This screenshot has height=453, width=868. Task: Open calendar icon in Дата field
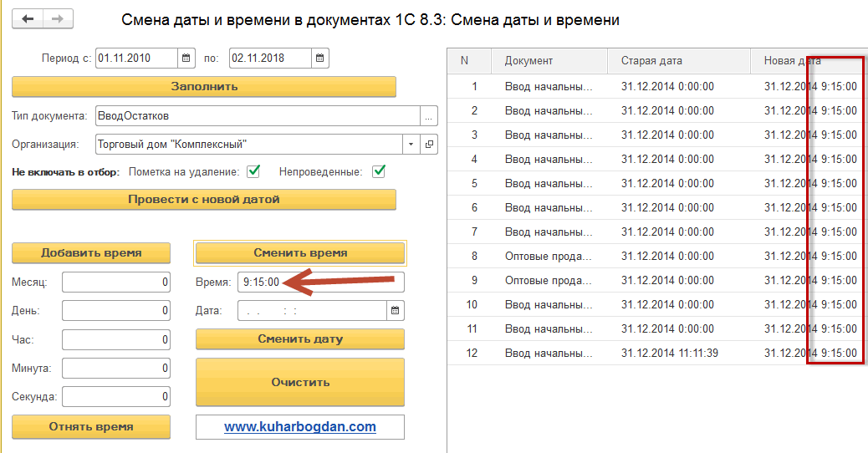[395, 311]
